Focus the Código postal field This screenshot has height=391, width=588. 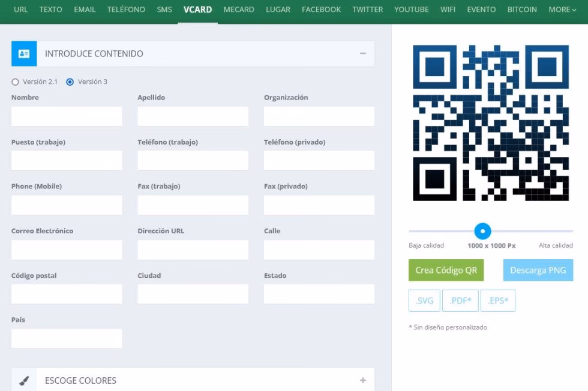67,294
